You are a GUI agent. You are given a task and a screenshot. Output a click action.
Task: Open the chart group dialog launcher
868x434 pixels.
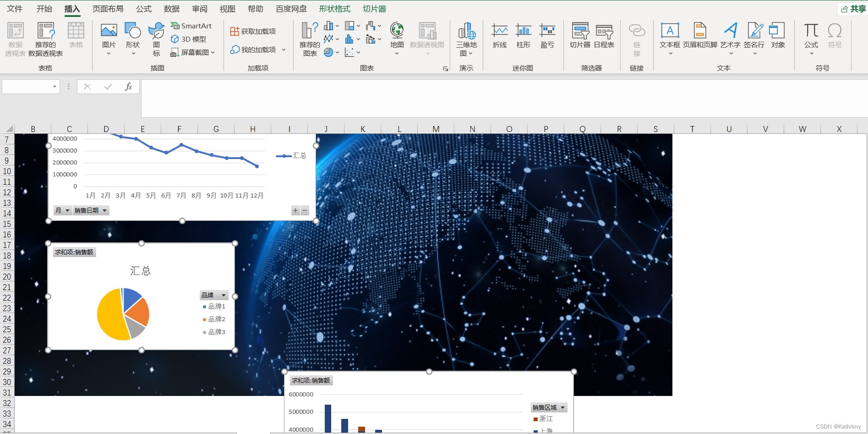445,69
